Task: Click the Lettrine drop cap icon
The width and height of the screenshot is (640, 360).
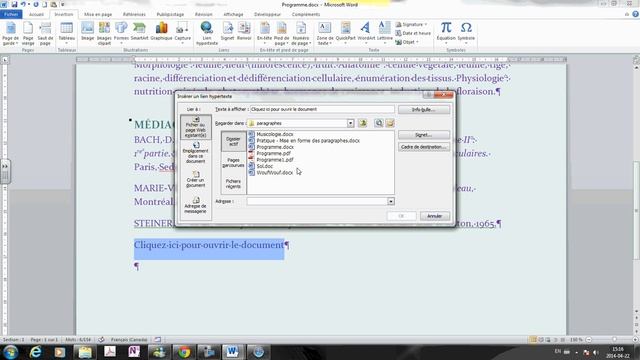Action: click(x=384, y=33)
